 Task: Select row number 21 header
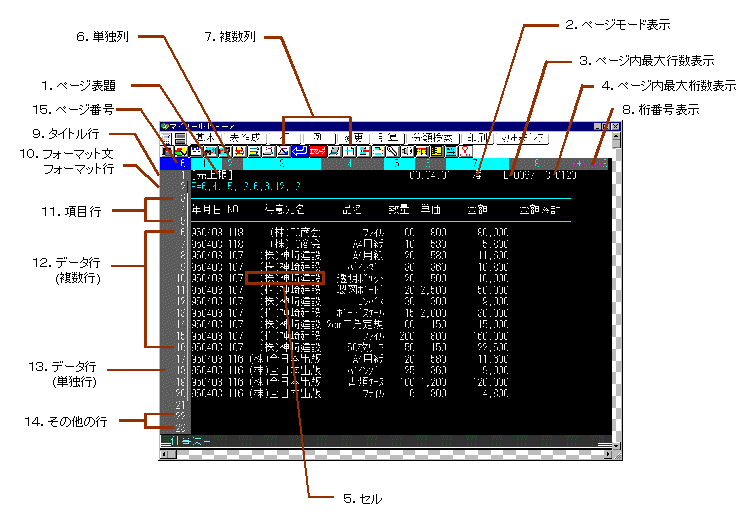click(175, 405)
